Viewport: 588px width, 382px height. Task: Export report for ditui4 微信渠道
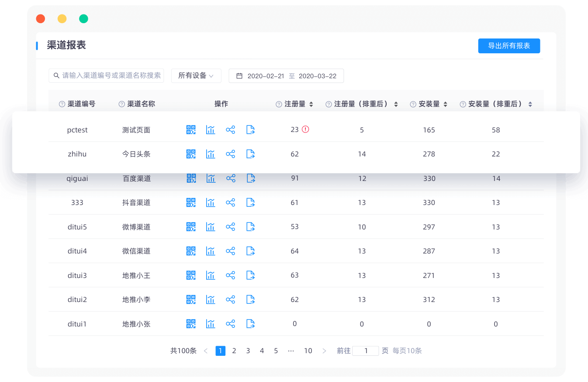[250, 251]
